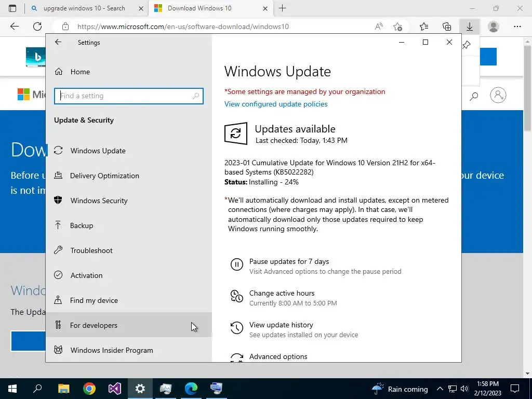This screenshot has width=532, height=399.
Task: Open View update history
Action: coord(281,325)
